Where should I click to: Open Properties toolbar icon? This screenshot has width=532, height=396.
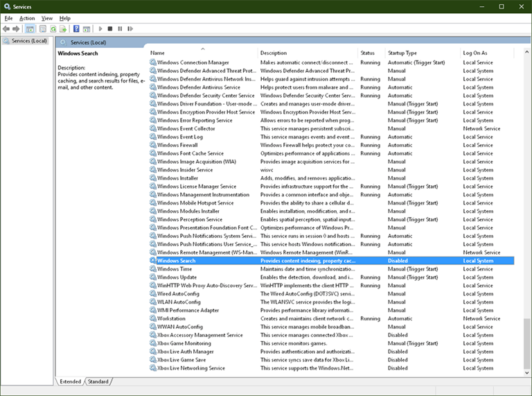(43, 29)
